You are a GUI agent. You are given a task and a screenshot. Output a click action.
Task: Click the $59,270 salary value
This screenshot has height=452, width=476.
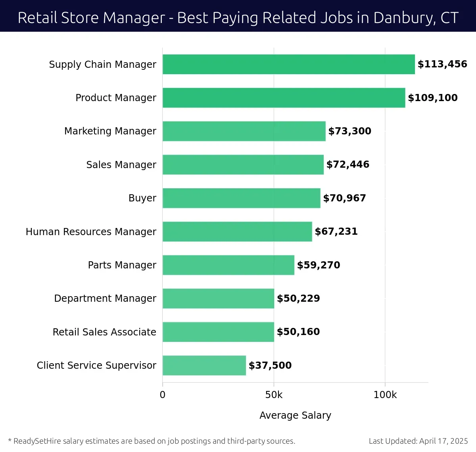319,265
